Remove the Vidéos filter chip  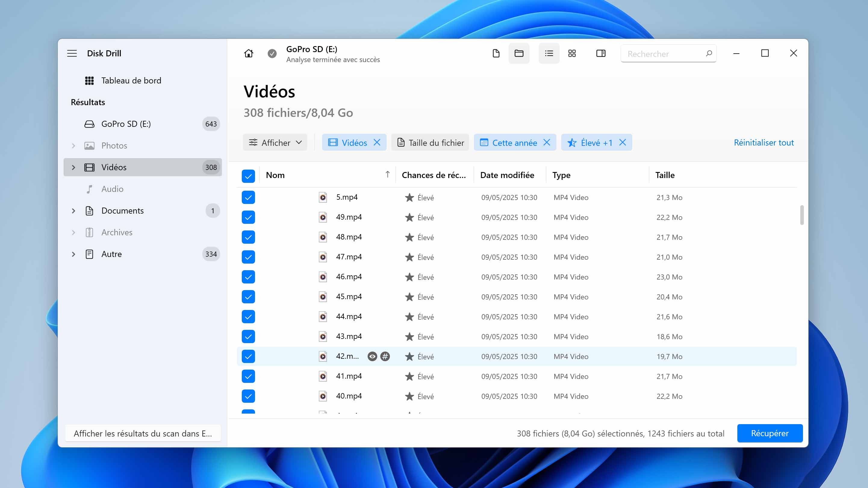point(377,143)
